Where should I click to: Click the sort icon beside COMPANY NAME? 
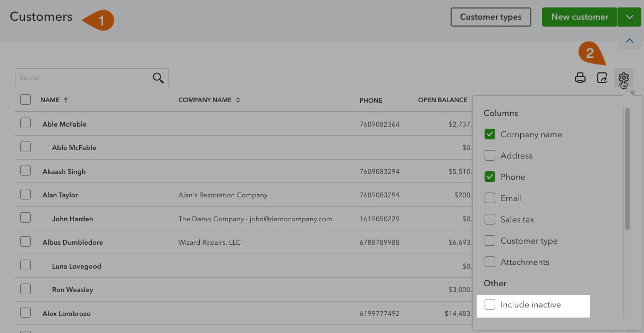pyautogui.click(x=238, y=100)
